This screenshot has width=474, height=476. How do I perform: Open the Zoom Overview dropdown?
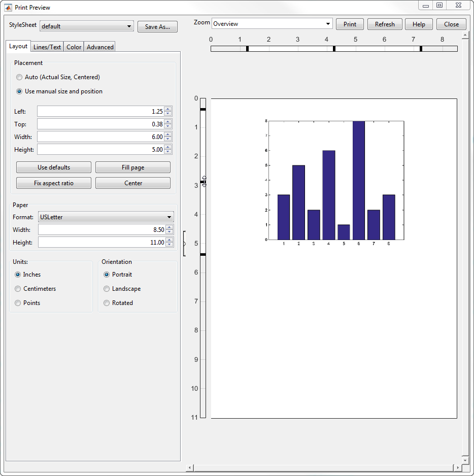(272, 24)
